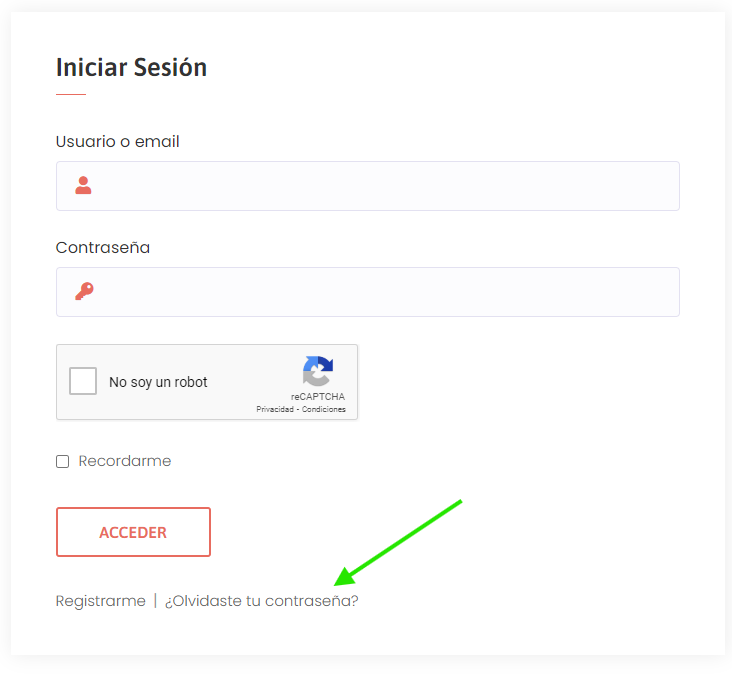
Task: Click the user silhouette icon in username field
Action: 84,185
